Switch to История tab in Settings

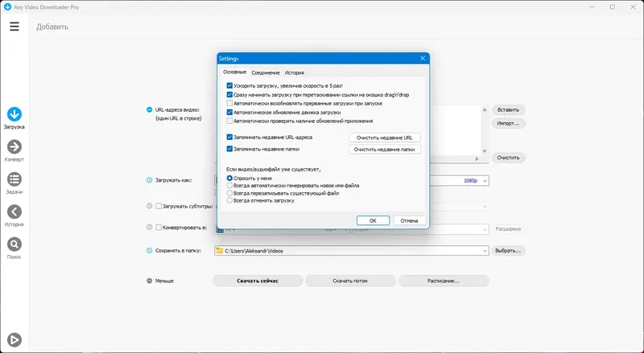click(x=295, y=72)
